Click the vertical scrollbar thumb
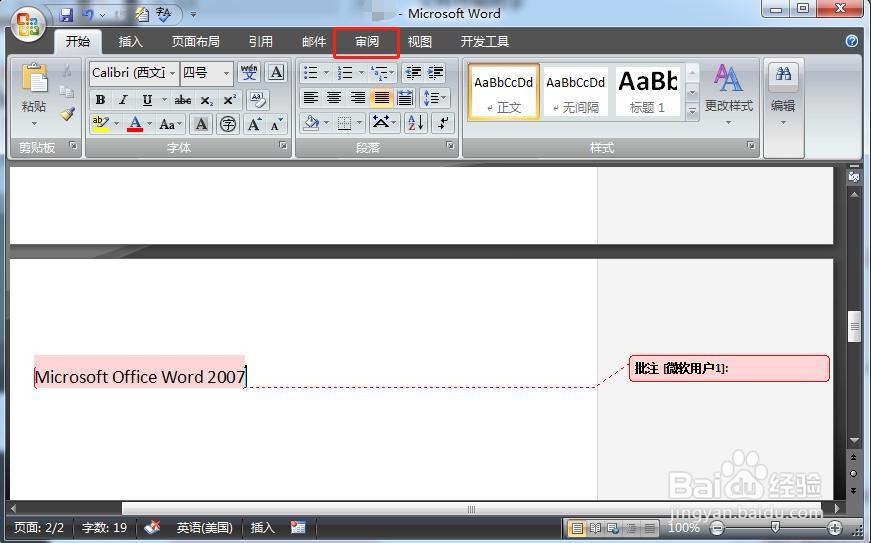This screenshot has height=543, width=871. (854, 328)
